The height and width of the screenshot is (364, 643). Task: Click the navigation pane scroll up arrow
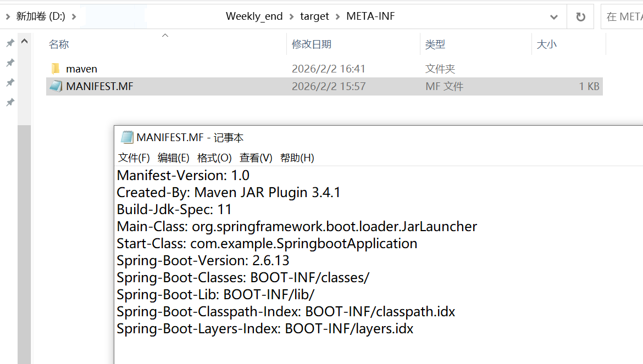(24, 41)
